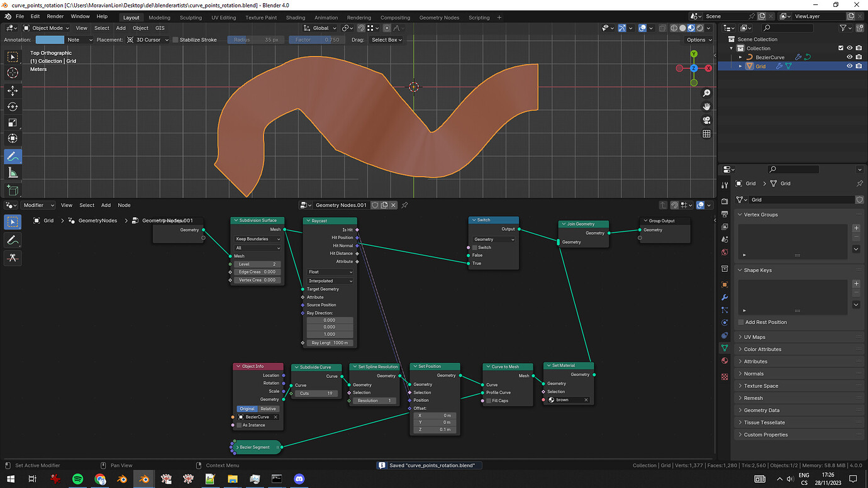This screenshot has width=868, height=488.
Task: Open the Add menu in the node editor
Action: pos(106,205)
